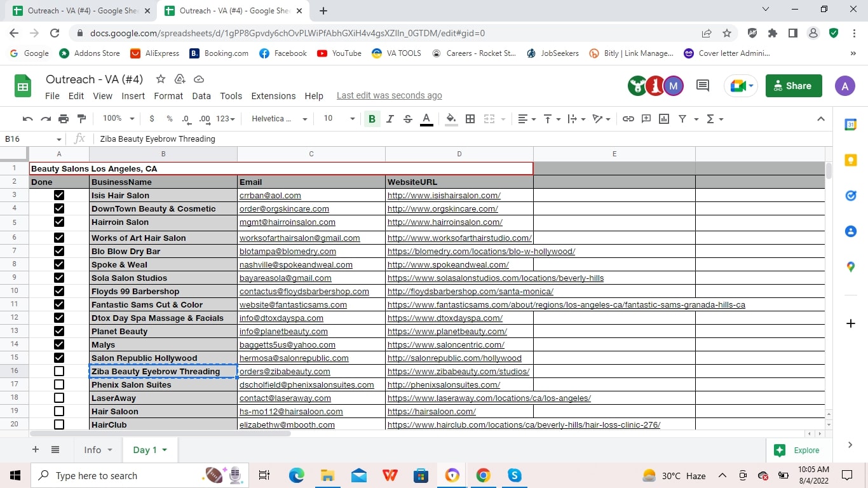
Task: Open Google Keep in side panel
Action: click(x=850, y=160)
